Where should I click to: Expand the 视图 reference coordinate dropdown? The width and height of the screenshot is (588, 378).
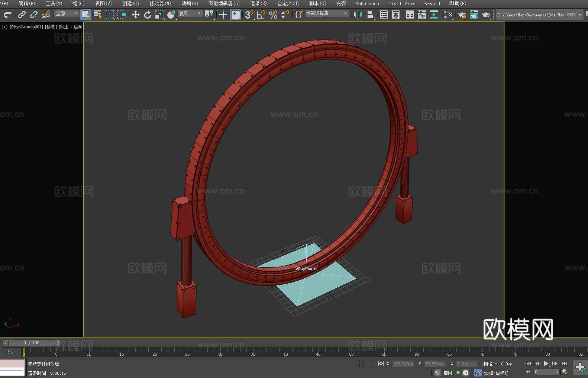point(190,13)
